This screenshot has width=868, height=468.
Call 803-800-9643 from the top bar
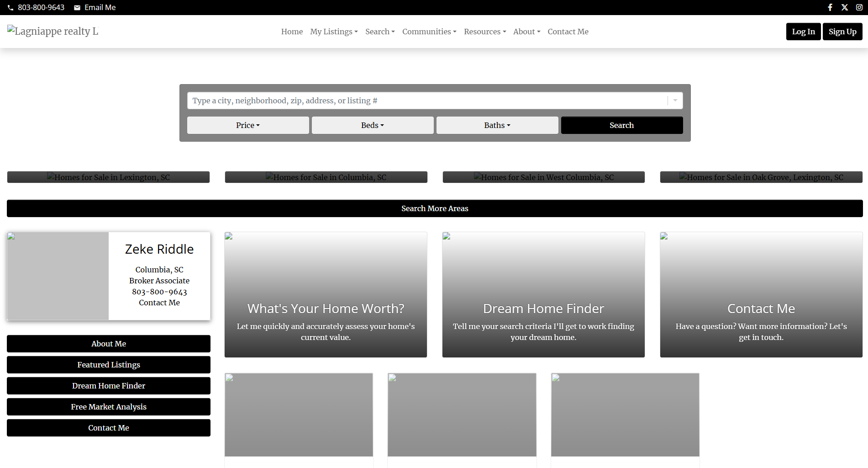[41, 7]
